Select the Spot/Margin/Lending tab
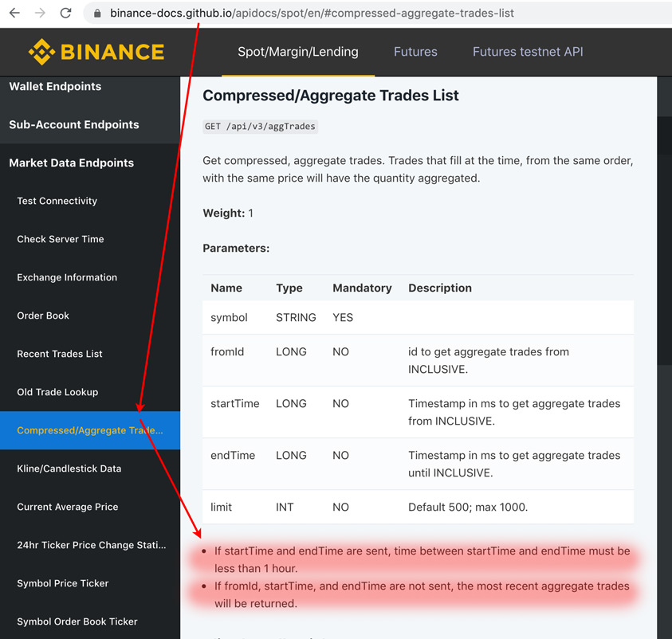Image resolution: width=672 pixels, height=639 pixels. pyautogui.click(x=297, y=51)
